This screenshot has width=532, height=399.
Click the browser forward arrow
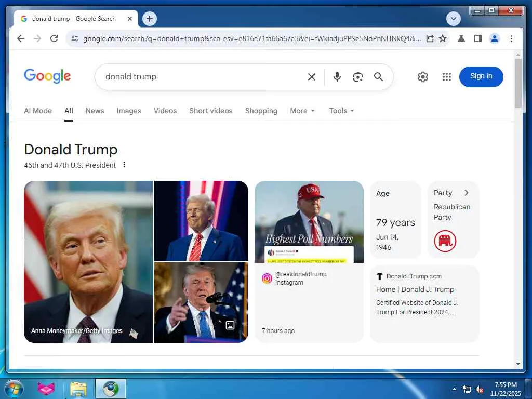[37, 38]
